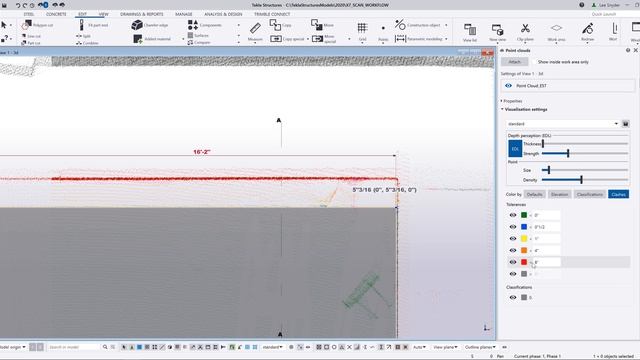Click the red tolerance color swatch
The image size is (640, 360).
524,262
